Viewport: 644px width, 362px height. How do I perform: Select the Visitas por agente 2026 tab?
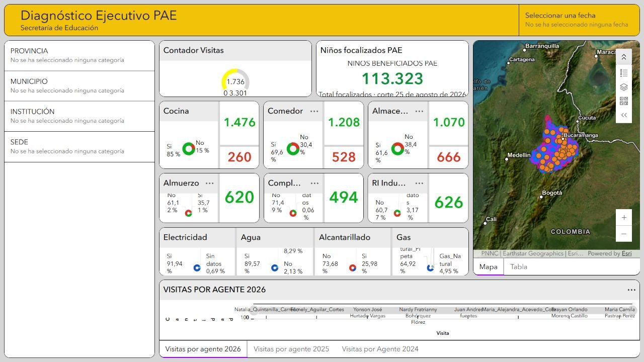[x=203, y=349]
